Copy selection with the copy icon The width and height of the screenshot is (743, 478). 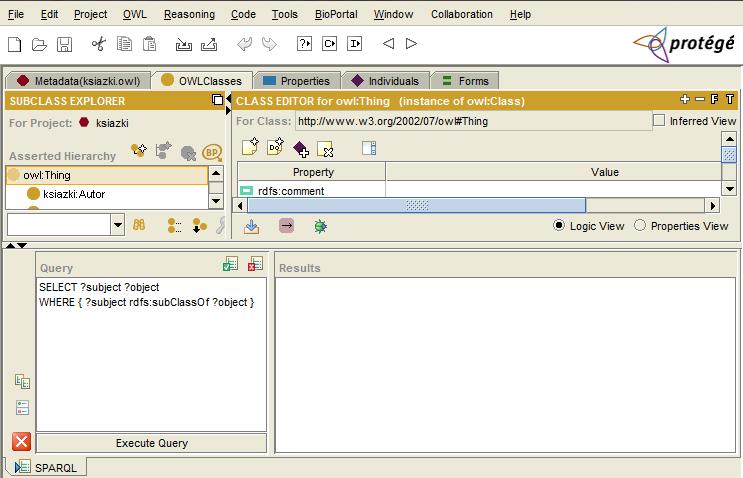coord(124,44)
